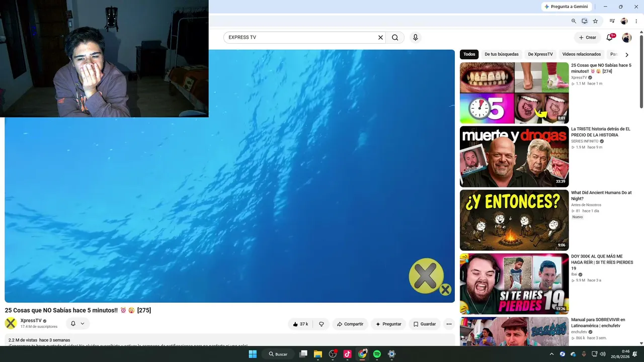The image size is (644, 362).
Task: Click the Compartir share button
Action: [350, 324]
